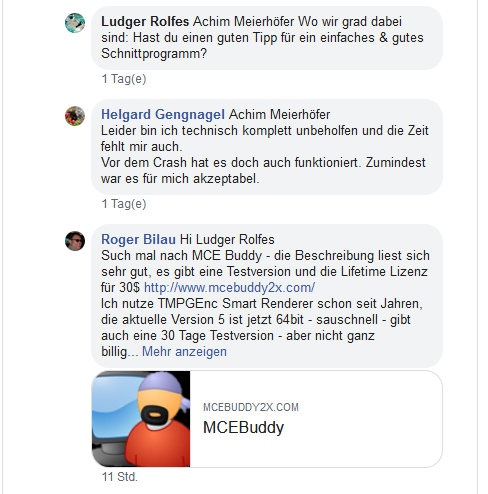Screen dimensions: 488x494
Task: Click Helgard Gengnagel's avatar image
Action: (x=75, y=116)
